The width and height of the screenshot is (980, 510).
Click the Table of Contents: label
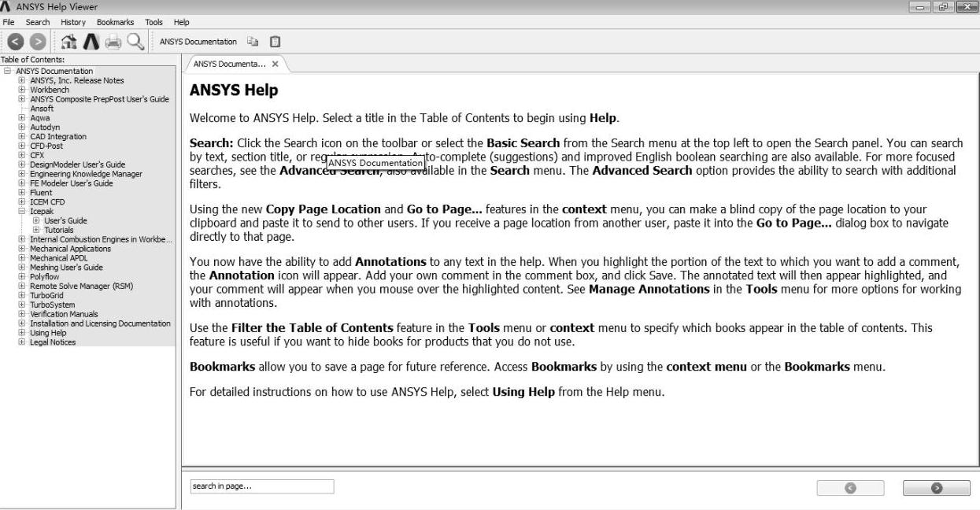pos(32,60)
